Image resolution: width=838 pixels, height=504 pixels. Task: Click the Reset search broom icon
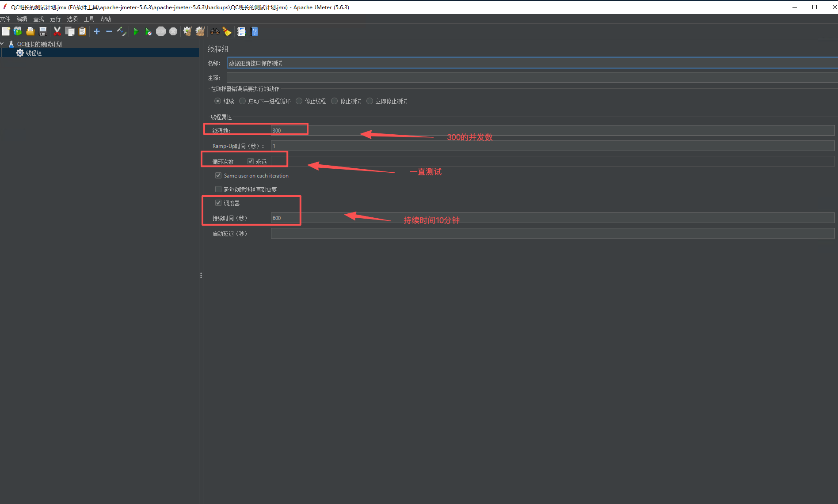[x=227, y=31]
